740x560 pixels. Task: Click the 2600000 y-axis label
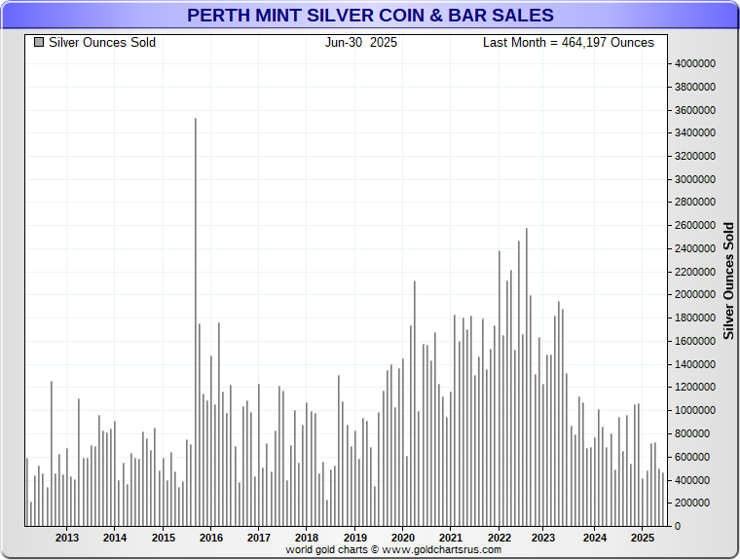click(695, 225)
